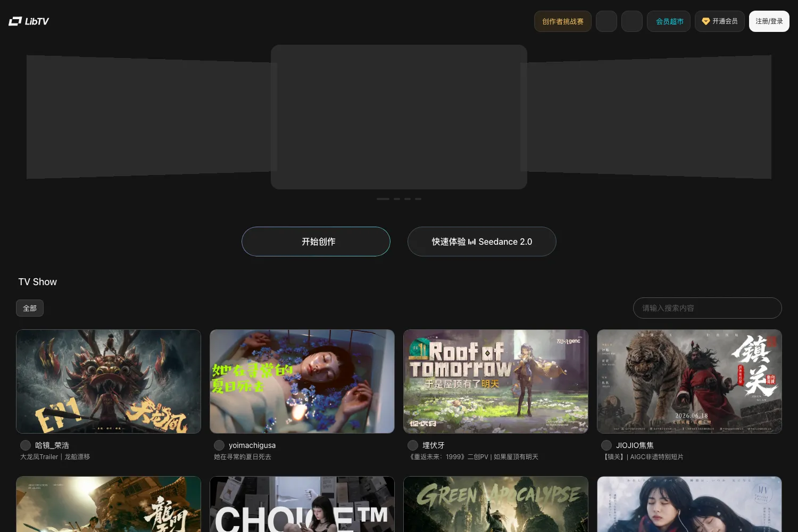Select the last carousel indicator dash
Screen dimensions: 798x532
point(418,199)
